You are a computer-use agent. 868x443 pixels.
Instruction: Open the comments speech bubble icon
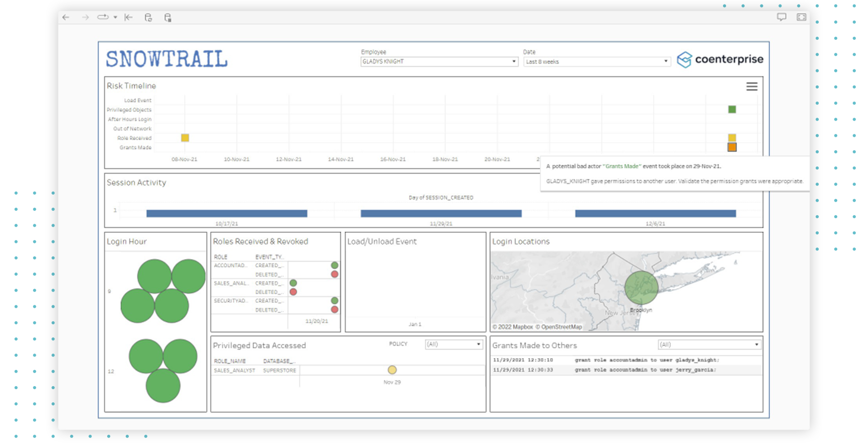(781, 17)
